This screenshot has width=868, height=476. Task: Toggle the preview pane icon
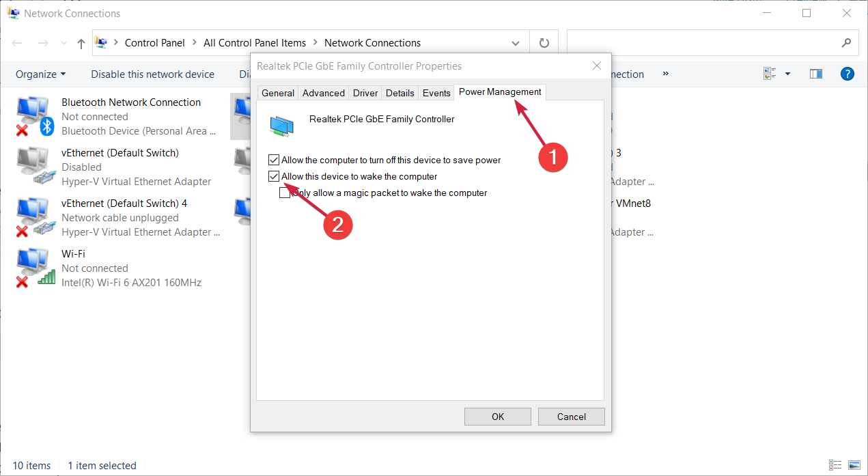(815, 74)
